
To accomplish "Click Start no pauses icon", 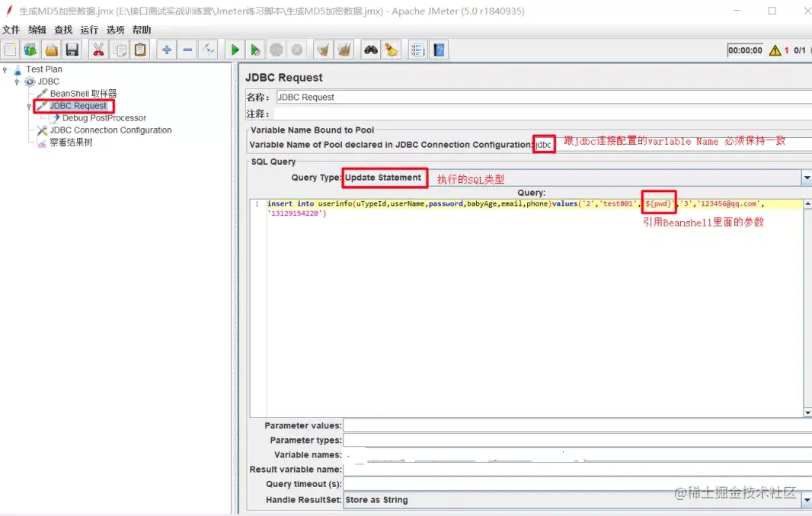I will [x=255, y=50].
